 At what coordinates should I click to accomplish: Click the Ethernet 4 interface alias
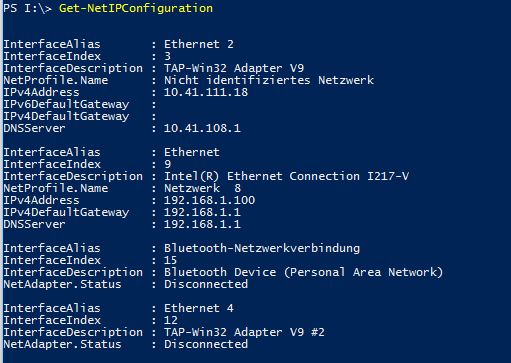tap(199, 308)
